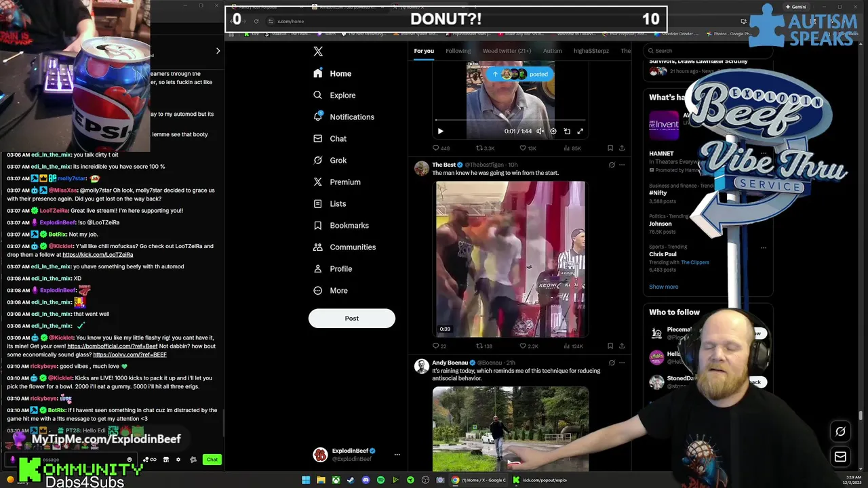
Task: Open Communities in the X sidebar
Action: point(344,247)
